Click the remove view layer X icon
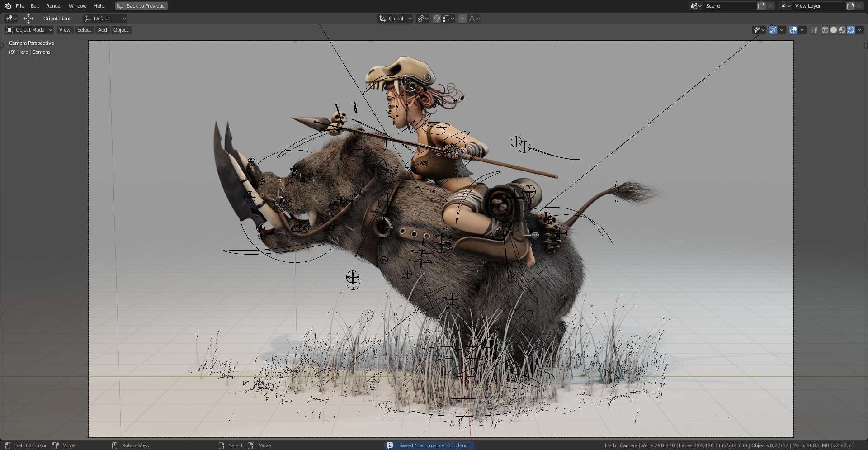868x450 pixels. coord(859,6)
